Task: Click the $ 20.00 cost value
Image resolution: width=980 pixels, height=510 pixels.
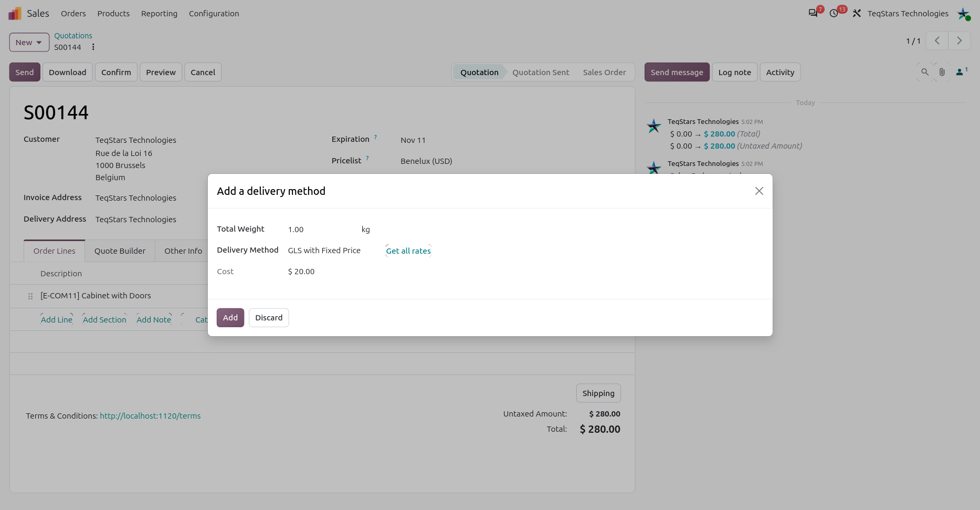Action: pyautogui.click(x=301, y=272)
